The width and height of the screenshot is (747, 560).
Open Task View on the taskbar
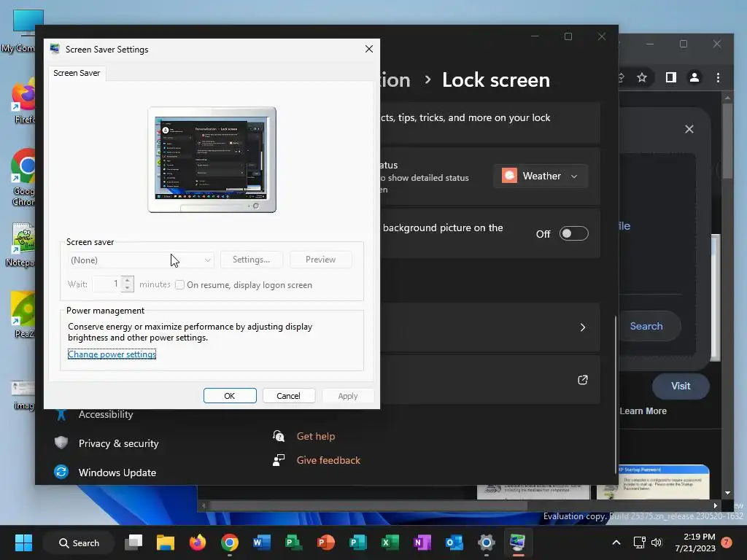click(133, 542)
